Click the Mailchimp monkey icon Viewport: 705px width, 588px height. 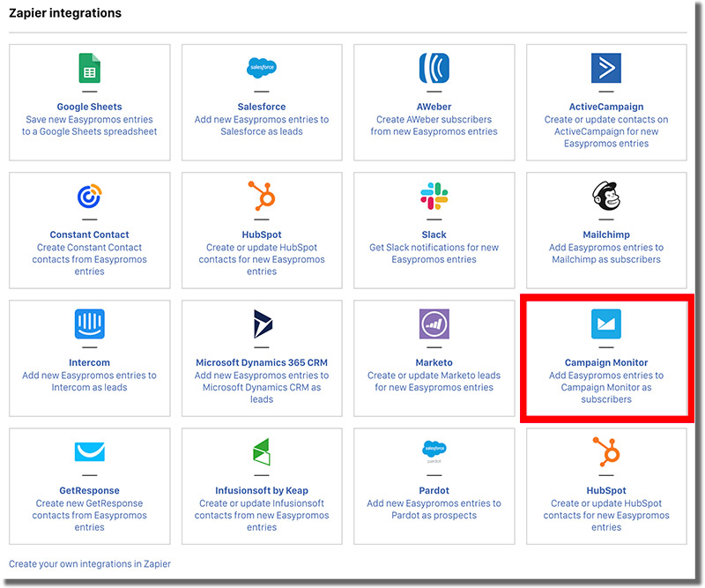click(606, 196)
